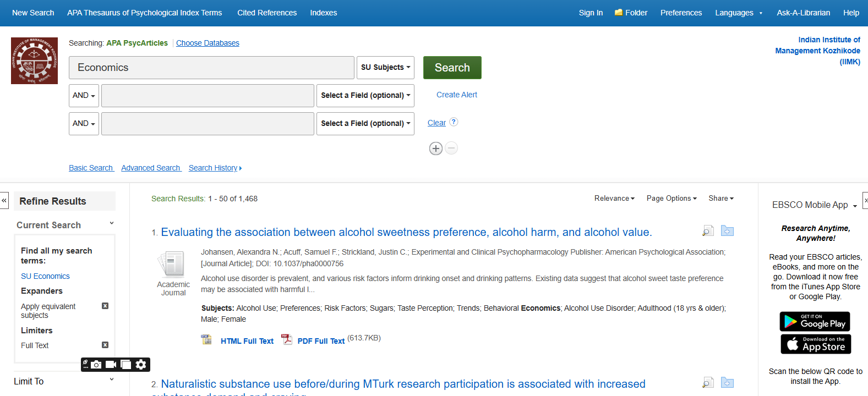This screenshot has width=868, height=396.
Task: Collapse the left Refine Results sidebar
Action: [4, 200]
